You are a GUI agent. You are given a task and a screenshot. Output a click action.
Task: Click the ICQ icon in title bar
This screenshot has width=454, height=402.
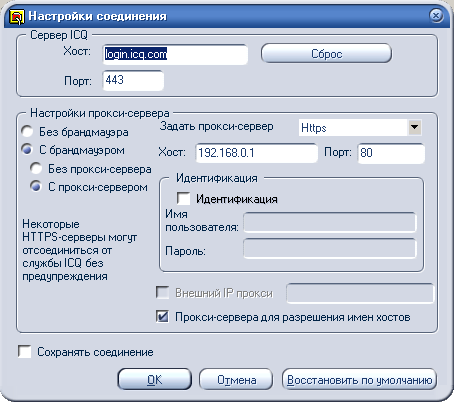(17, 17)
